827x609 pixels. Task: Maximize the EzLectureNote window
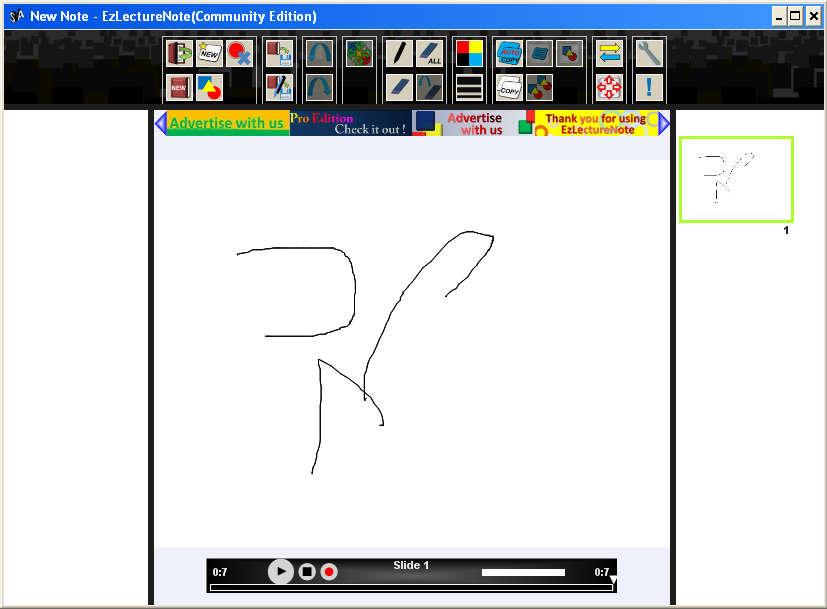[x=795, y=17]
